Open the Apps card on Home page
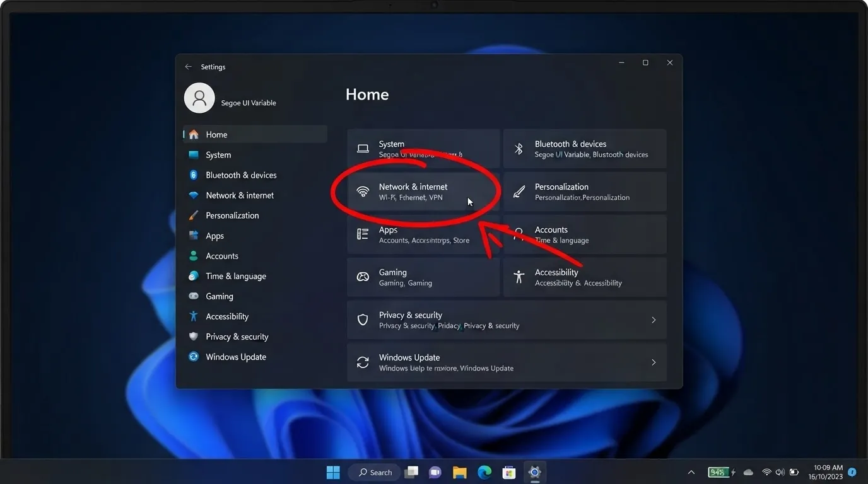868x484 pixels. click(x=423, y=234)
